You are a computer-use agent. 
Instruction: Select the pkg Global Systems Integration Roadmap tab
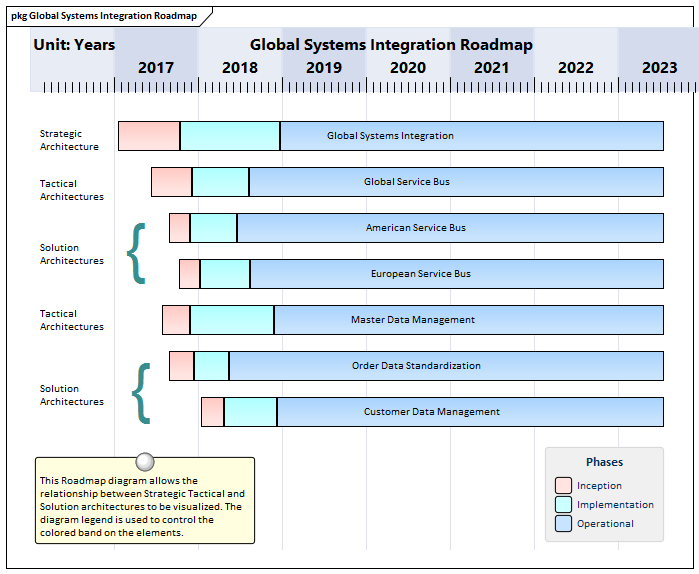(x=104, y=17)
